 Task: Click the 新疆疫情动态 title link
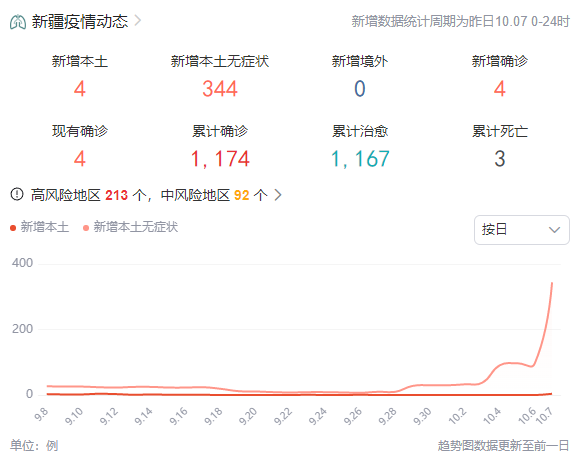(x=80, y=21)
